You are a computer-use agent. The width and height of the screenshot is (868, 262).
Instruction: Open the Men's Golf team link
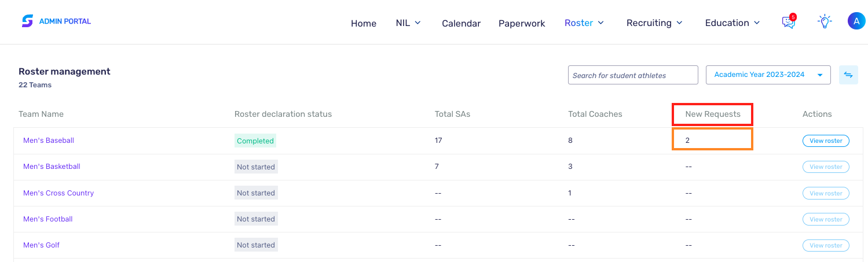tap(41, 245)
